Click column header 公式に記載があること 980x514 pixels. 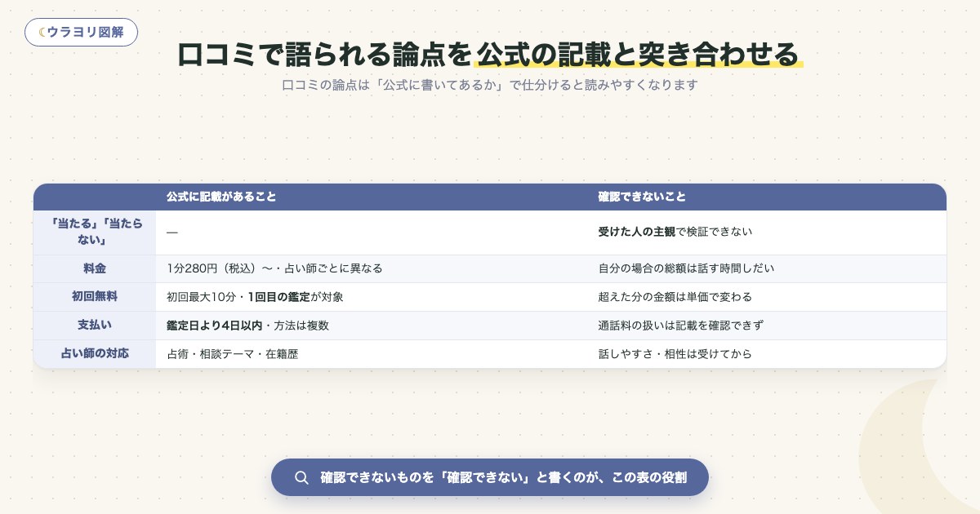[220, 197]
